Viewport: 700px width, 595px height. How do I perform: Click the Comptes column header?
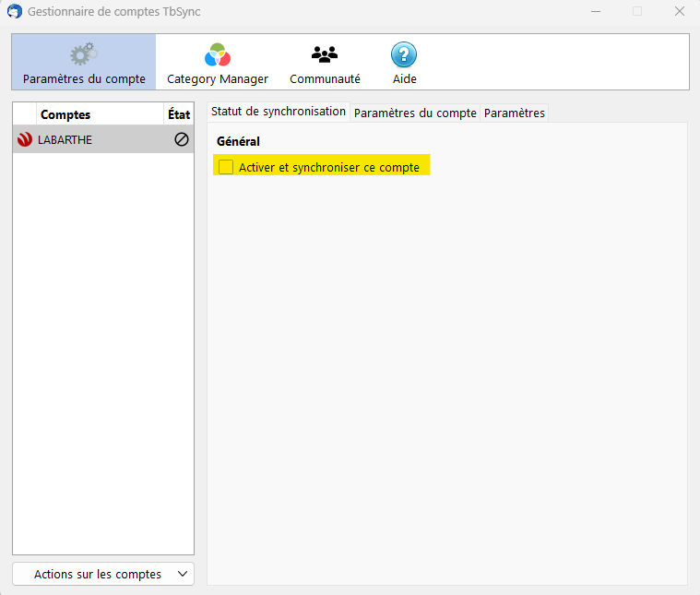coord(65,114)
